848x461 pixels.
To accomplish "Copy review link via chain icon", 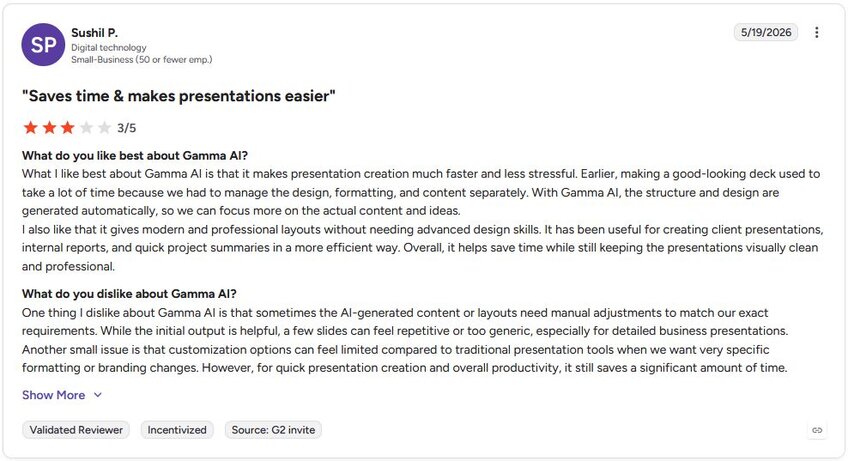I will point(817,430).
